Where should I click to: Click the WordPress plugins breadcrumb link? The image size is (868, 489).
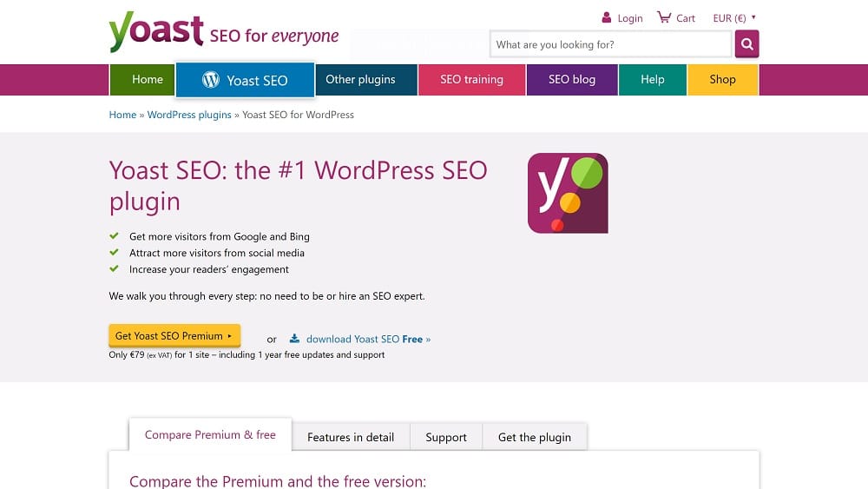189,115
